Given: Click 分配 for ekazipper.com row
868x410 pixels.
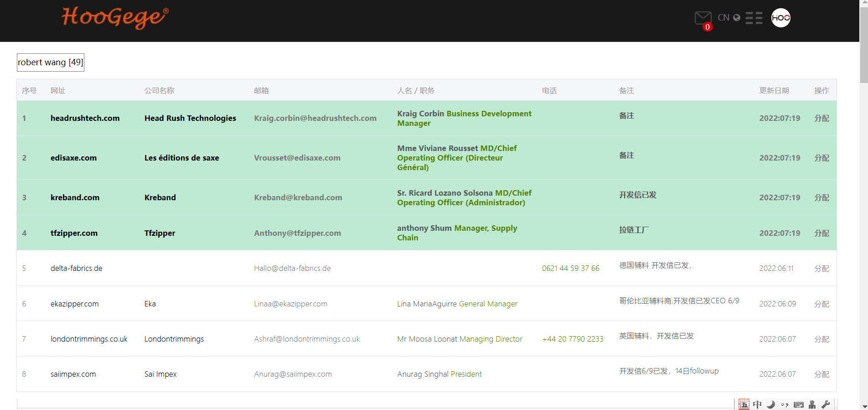Looking at the screenshot, I should (x=821, y=304).
